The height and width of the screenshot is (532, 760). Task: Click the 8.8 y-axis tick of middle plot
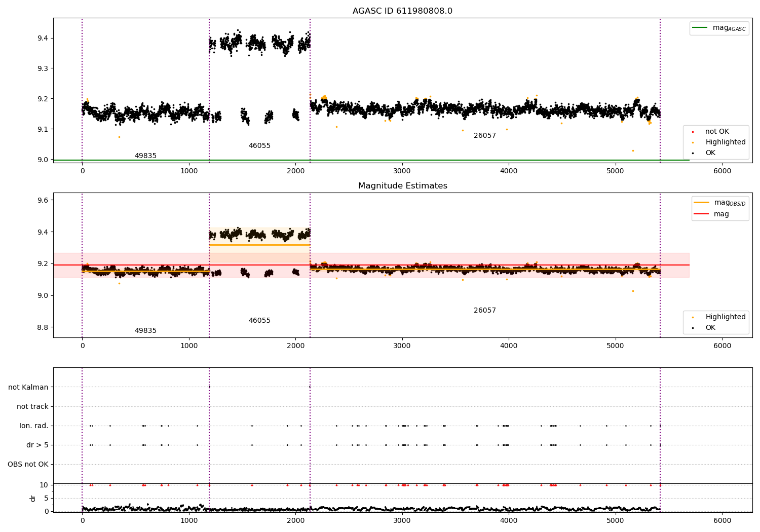tap(43, 327)
